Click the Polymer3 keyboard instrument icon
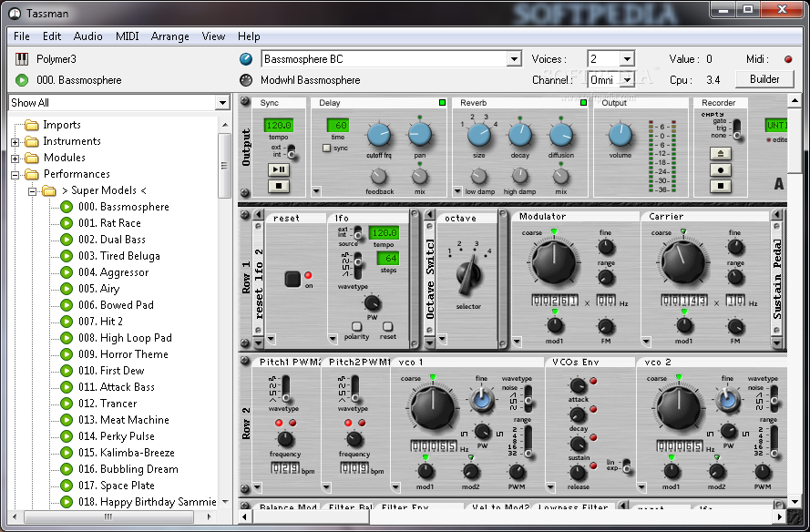Viewport: 810px width, 532px height. pos(22,59)
